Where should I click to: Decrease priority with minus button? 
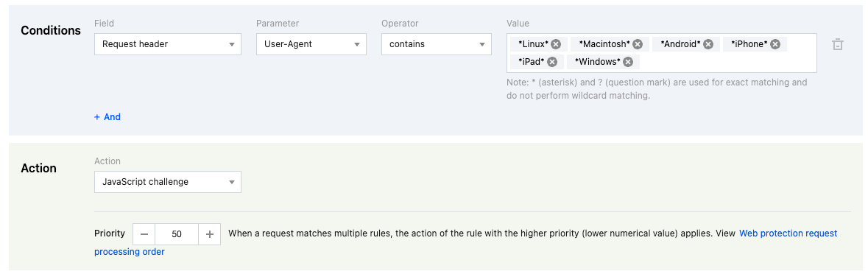(x=144, y=234)
